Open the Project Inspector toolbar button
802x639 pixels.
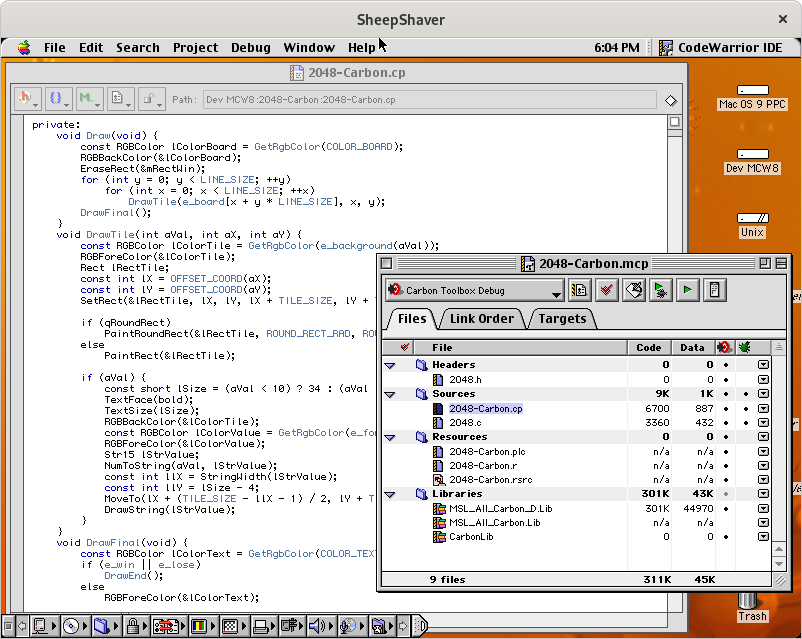coord(715,290)
